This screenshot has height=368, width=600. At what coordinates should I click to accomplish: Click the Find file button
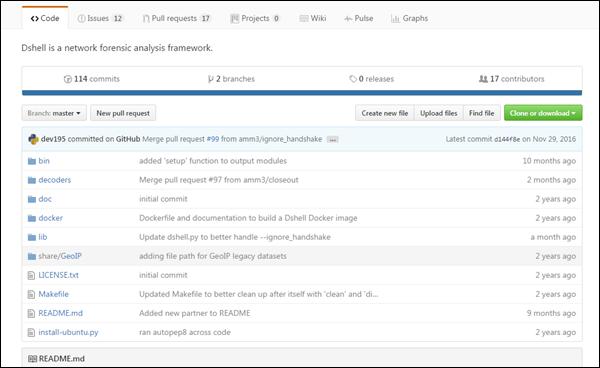481,113
